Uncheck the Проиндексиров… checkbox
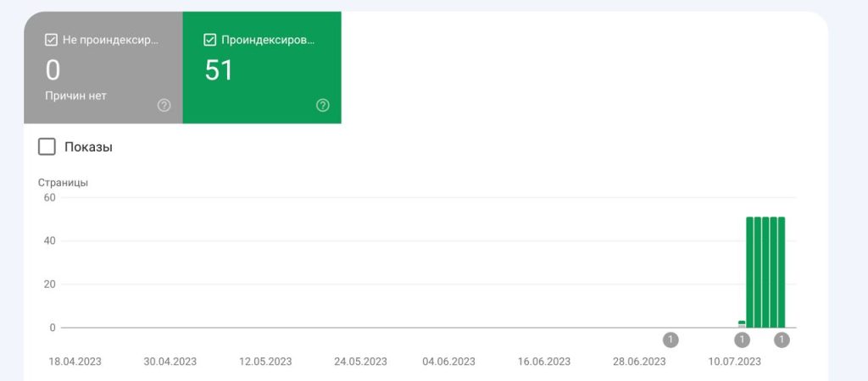868x381 pixels. pos(210,40)
